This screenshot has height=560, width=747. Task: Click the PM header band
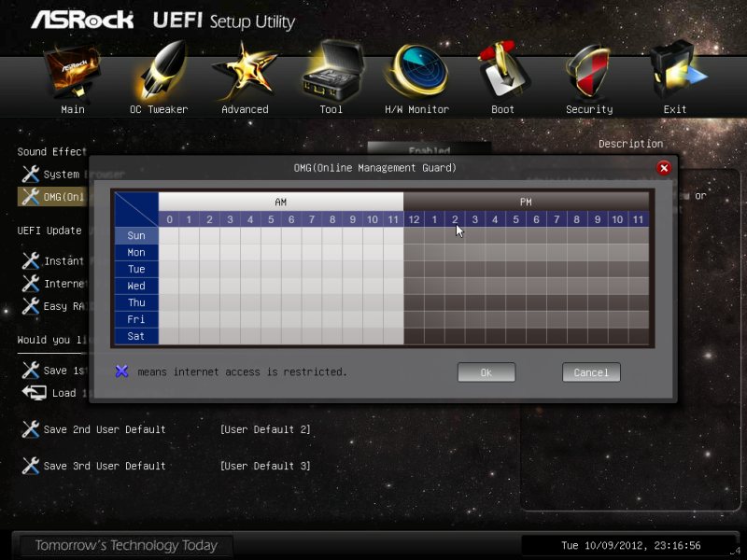point(526,202)
